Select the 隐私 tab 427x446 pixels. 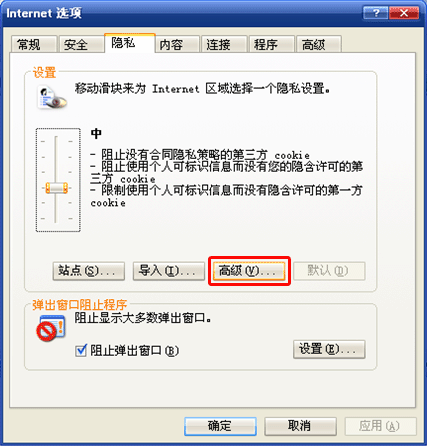tap(129, 43)
